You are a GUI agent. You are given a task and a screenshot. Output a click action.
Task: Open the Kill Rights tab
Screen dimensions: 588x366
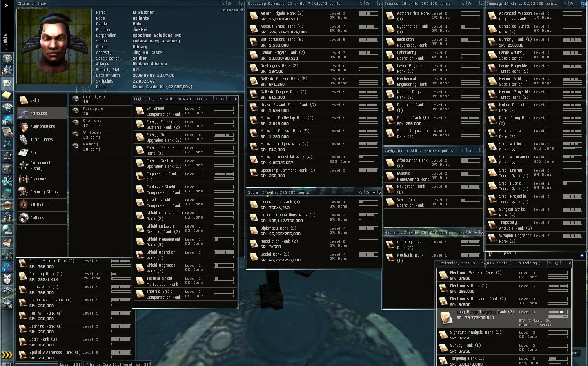tap(42, 205)
